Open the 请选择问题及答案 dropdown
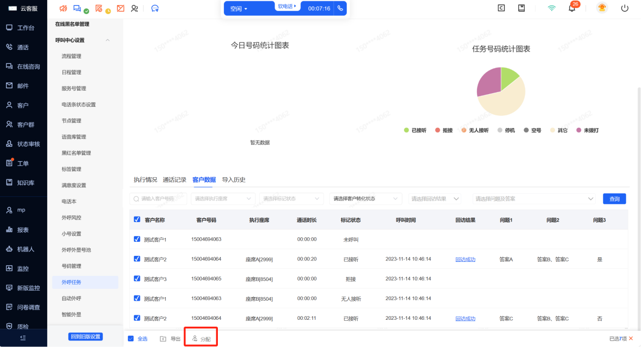Image resolution: width=644 pixels, height=347 pixels. point(534,199)
